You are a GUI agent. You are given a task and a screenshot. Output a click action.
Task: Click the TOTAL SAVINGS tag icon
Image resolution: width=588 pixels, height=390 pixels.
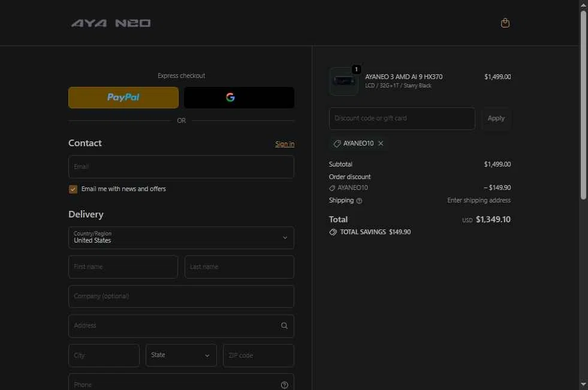coord(333,232)
